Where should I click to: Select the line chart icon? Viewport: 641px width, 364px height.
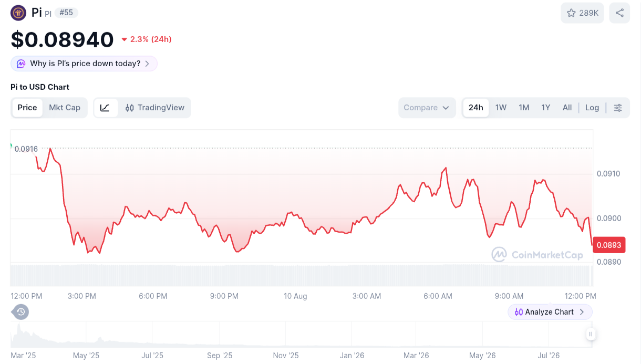pos(105,108)
